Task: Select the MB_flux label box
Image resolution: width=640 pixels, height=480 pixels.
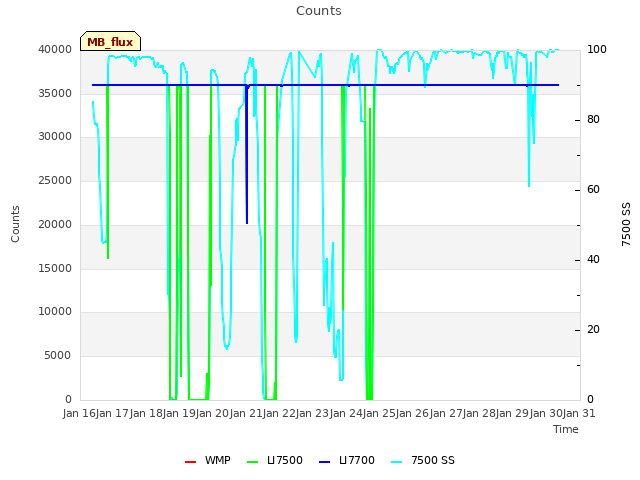Action: [111, 41]
